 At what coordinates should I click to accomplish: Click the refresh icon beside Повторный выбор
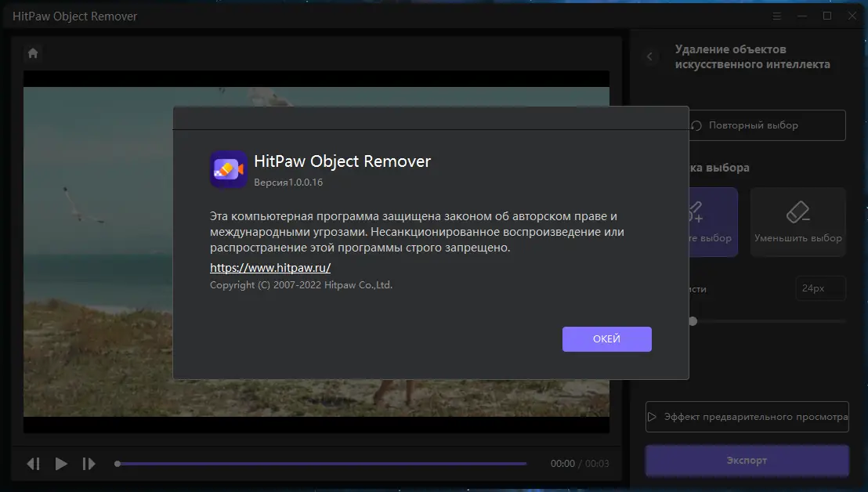pyautogui.click(x=696, y=125)
